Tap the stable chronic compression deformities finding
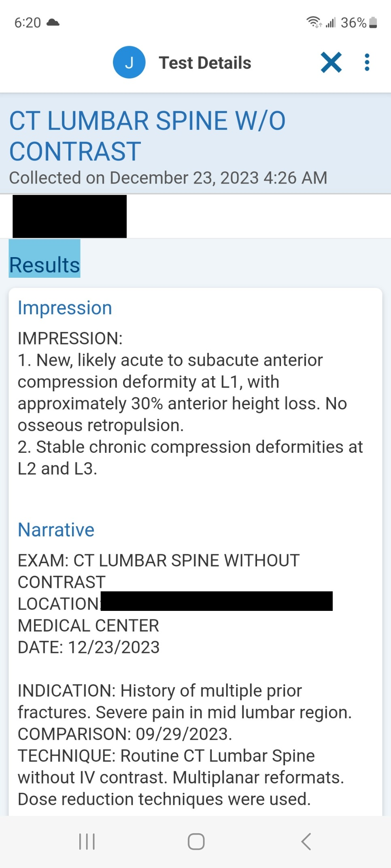 [x=190, y=458]
